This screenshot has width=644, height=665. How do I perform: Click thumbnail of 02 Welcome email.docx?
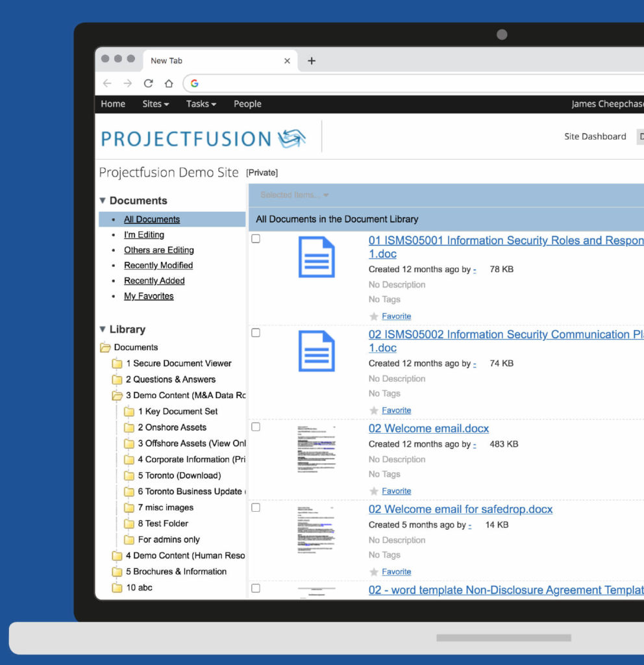317,449
